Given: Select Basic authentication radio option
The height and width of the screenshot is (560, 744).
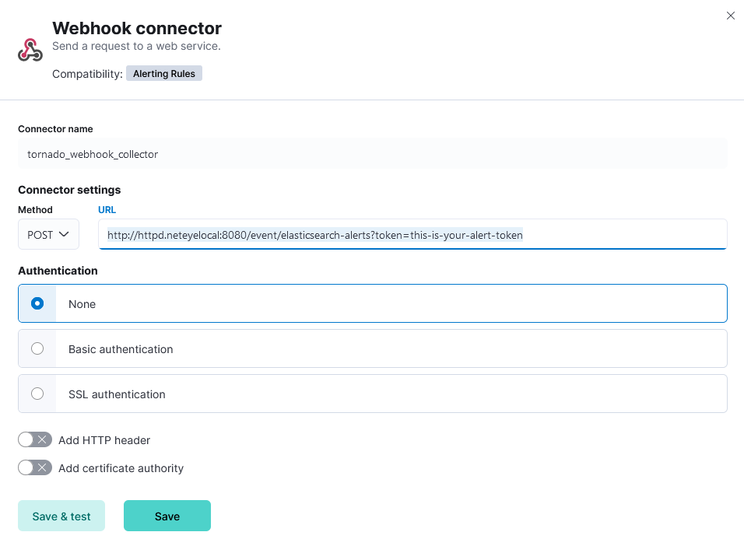Looking at the screenshot, I should (37, 348).
